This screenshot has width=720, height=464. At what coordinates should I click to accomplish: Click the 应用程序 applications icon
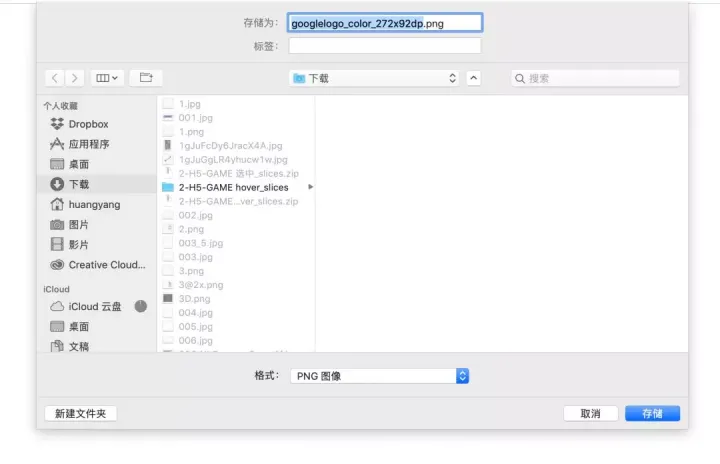tap(57, 144)
